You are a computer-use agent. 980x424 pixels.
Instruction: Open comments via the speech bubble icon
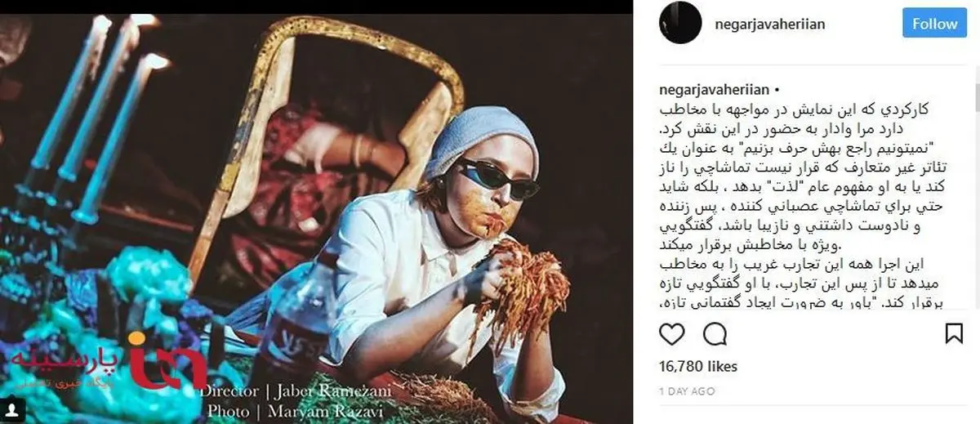715,334
